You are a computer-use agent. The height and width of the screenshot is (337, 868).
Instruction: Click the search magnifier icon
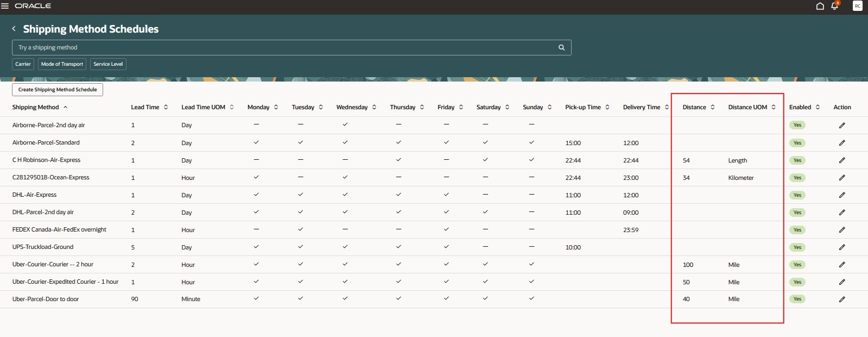click(x=562, y=47)
